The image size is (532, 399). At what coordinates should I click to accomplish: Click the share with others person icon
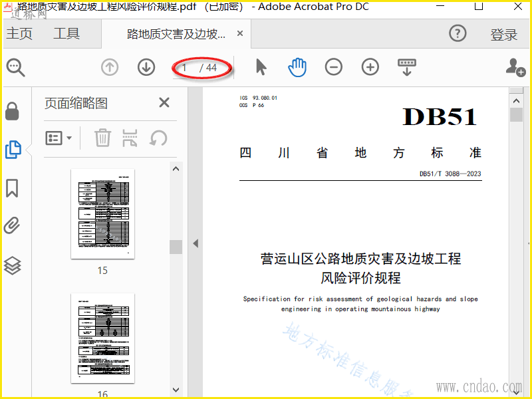click(515, 67)
